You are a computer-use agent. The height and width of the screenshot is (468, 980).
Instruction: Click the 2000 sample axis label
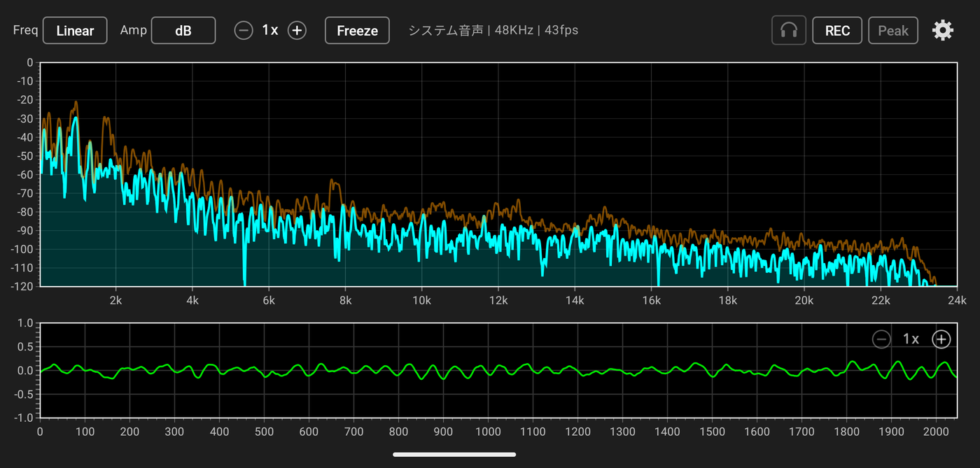936,432
